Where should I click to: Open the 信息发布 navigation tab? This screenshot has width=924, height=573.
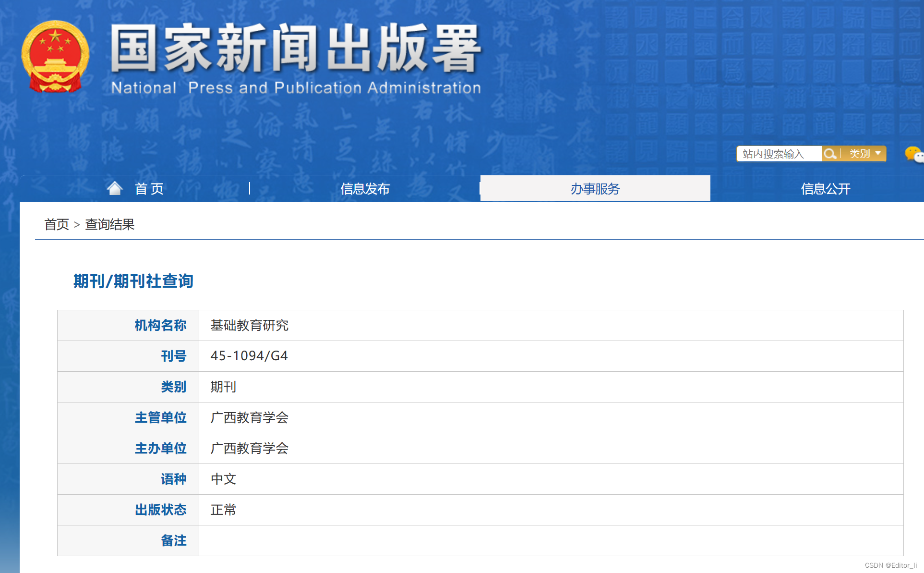tap(365, 189)
